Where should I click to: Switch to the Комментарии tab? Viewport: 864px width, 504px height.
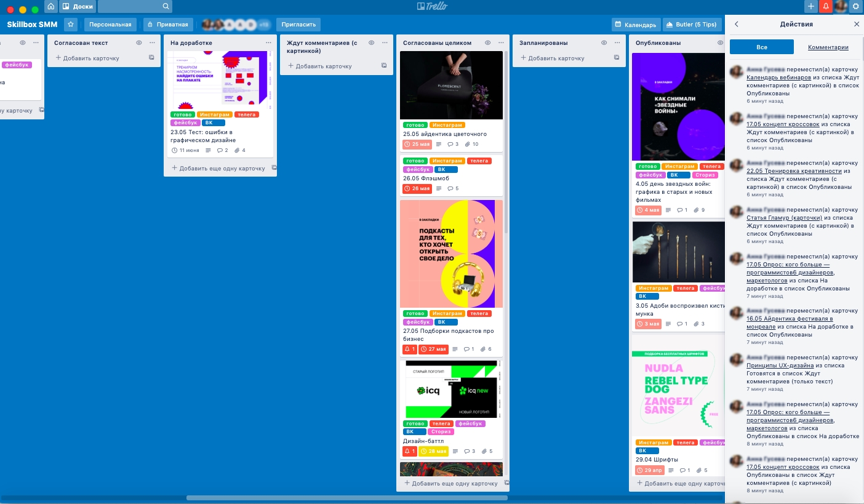coord(828,47)
